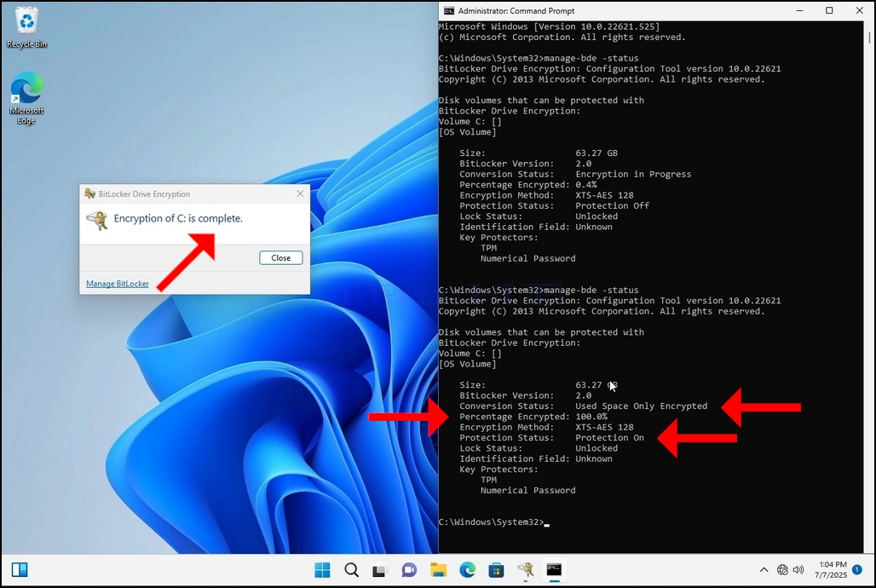Click the 'Protection Off' status value
This screenshot has height=588, width=876.
613,205
